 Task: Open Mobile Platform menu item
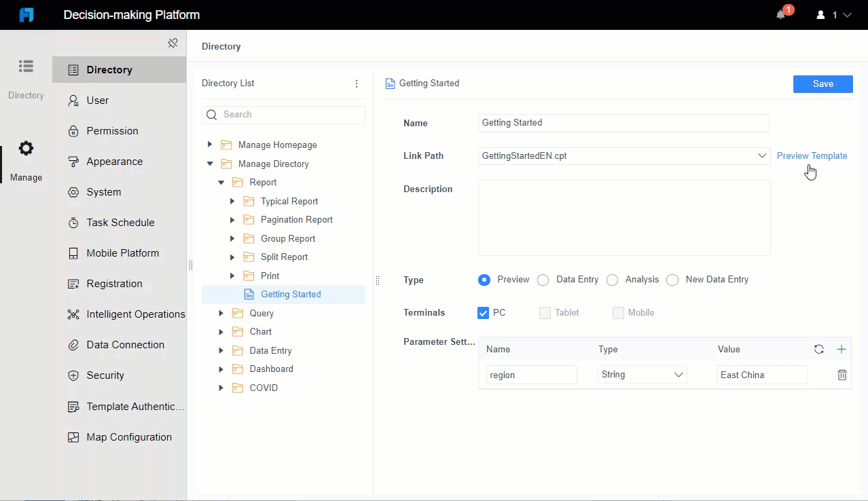pos(119,253)
